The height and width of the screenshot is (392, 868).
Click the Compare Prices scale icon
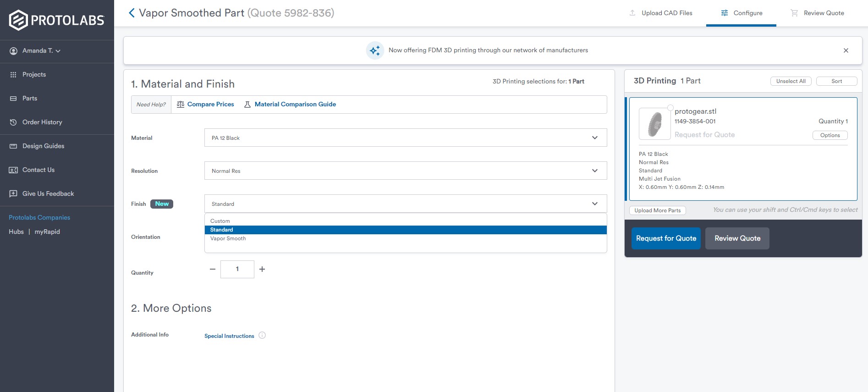click(181, 105)
